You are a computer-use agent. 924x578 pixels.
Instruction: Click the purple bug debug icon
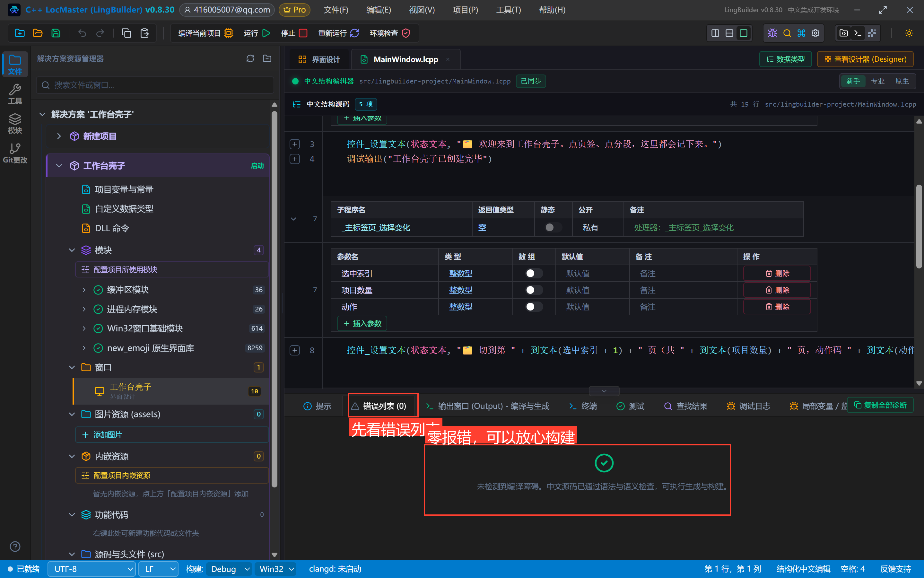pos(772,33)
